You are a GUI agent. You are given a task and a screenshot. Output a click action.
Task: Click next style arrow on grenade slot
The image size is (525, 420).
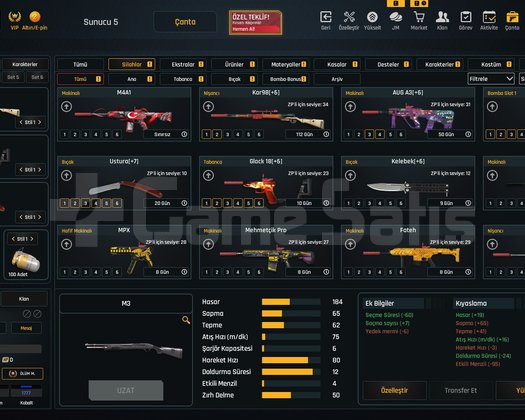pos(32,239)
